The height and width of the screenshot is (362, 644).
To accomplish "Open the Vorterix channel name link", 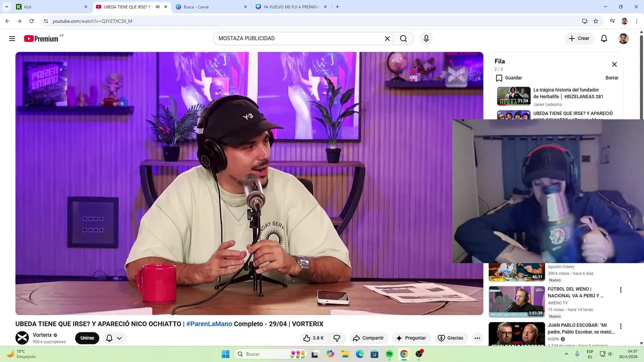I will [42, 335].
